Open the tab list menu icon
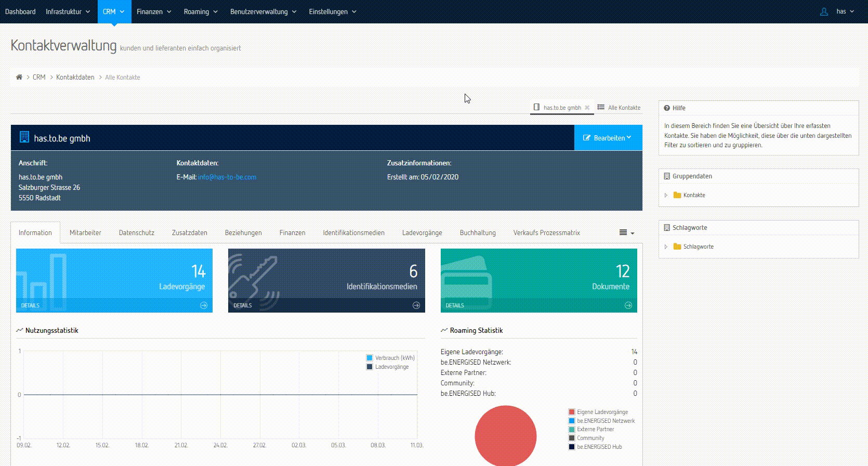The height and width of the screenshot is (466, 868). pyautogui.click(x=627, y=232)
